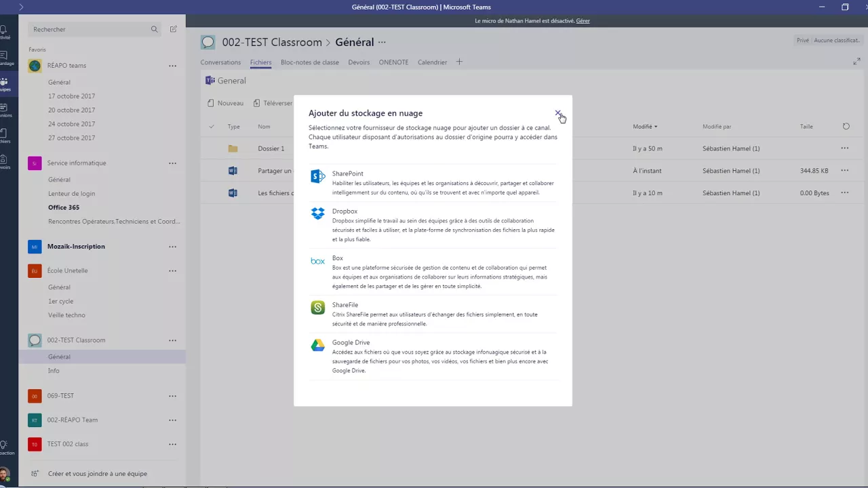
Task: Open channel options next to Général title
Action: pos(382,42)
